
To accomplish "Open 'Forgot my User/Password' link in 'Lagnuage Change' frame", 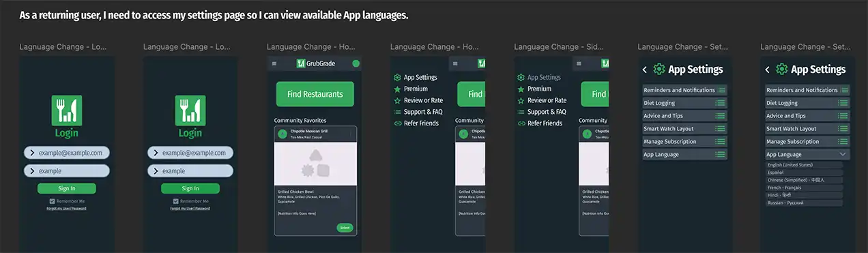I will pyautogui.click(x=67, y=209).
